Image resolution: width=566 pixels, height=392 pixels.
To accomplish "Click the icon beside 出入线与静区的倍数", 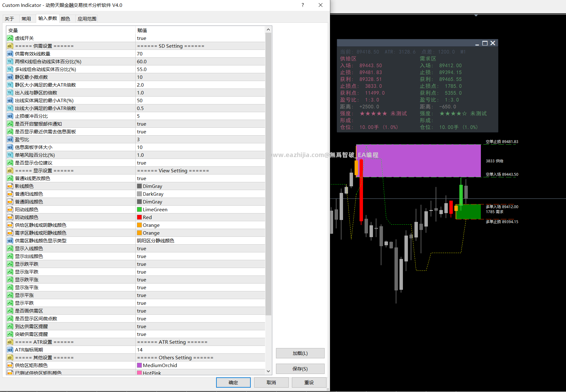I will click(x=10, y=93).
